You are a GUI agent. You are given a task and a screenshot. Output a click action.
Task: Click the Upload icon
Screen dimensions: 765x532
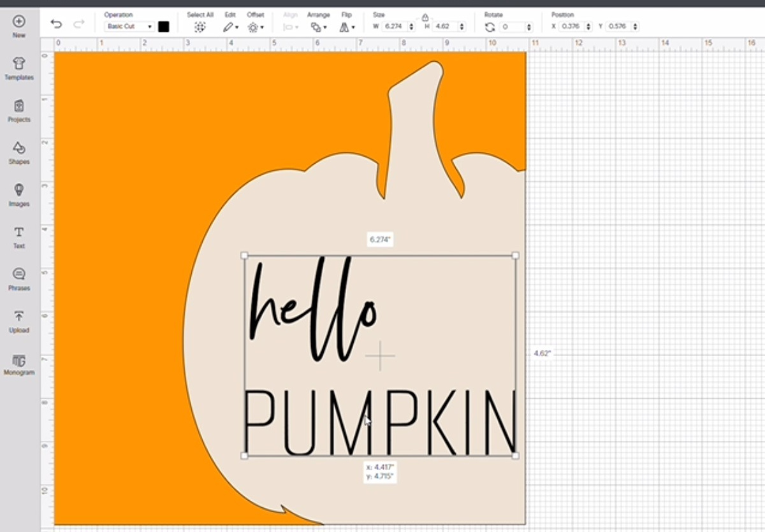pyautogui.click(x=19, y=321)
